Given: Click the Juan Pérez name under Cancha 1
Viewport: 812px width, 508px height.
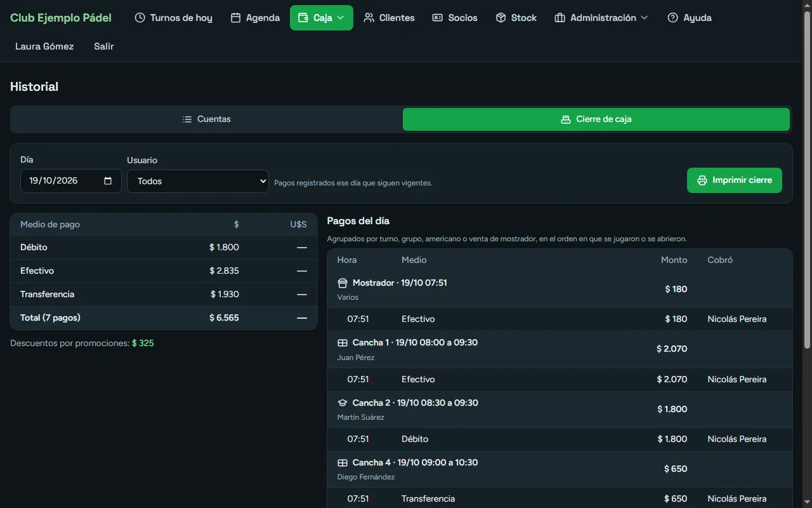Looking at the screenshot, I should click(356, 358).
